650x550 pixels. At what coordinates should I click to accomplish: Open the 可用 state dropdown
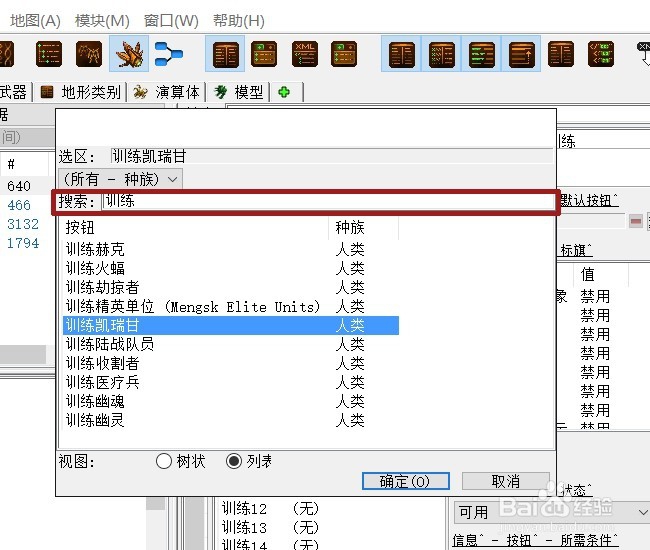(x=551, y=512)
